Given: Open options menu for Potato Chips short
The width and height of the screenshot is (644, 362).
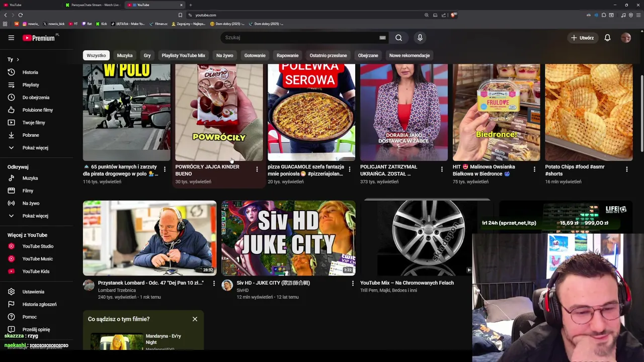Looking at the screenshot, I should point(627,169).
